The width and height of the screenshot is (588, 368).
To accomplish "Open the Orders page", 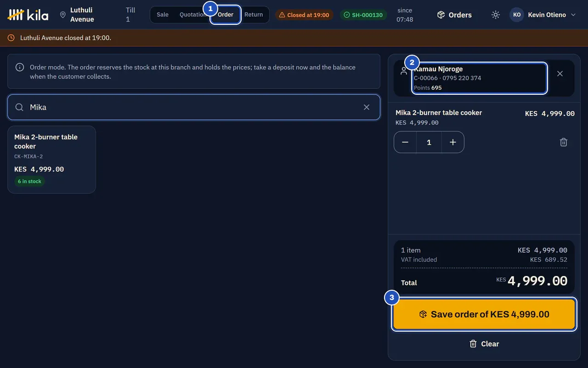I will 454,15.
